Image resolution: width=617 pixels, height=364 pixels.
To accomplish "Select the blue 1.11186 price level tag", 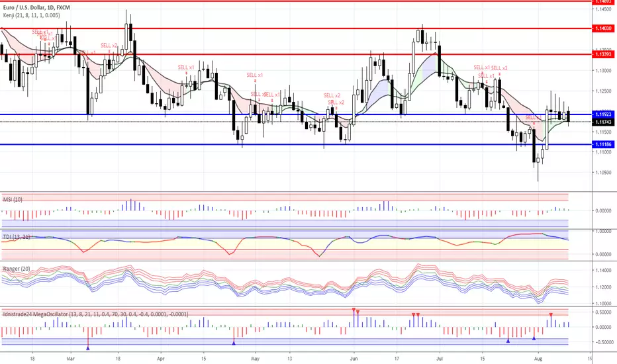I will point(603,144).
